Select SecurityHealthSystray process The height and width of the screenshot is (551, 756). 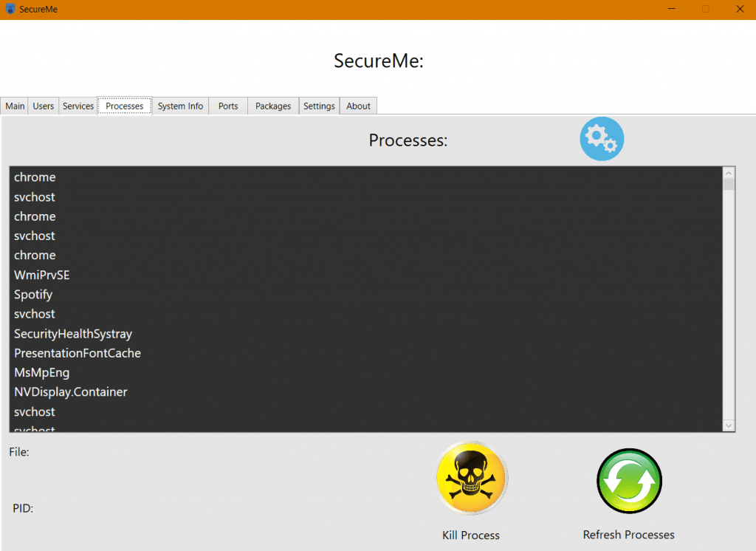[365, 333]
